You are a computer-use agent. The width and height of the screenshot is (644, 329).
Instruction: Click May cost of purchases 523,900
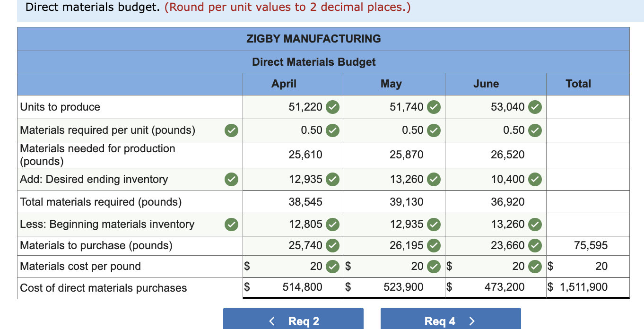point(403,287)
